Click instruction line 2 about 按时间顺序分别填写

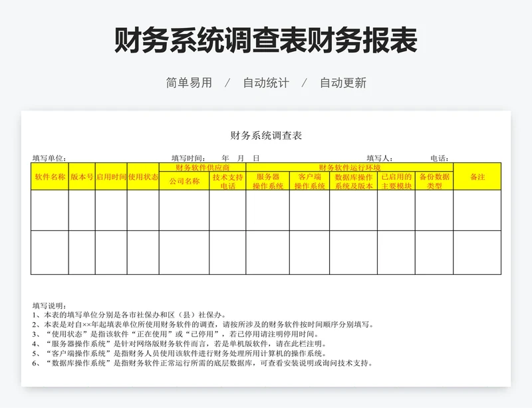coord(203,324)
